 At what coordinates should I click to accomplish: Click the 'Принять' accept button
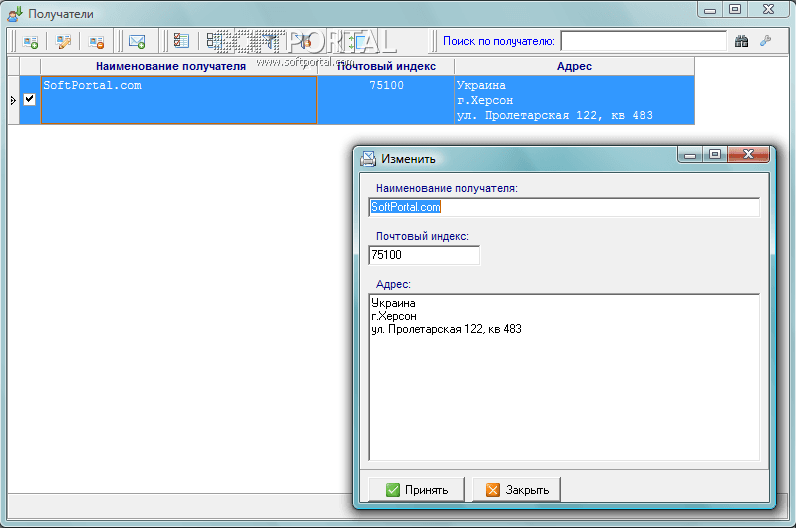click(416, 490)
